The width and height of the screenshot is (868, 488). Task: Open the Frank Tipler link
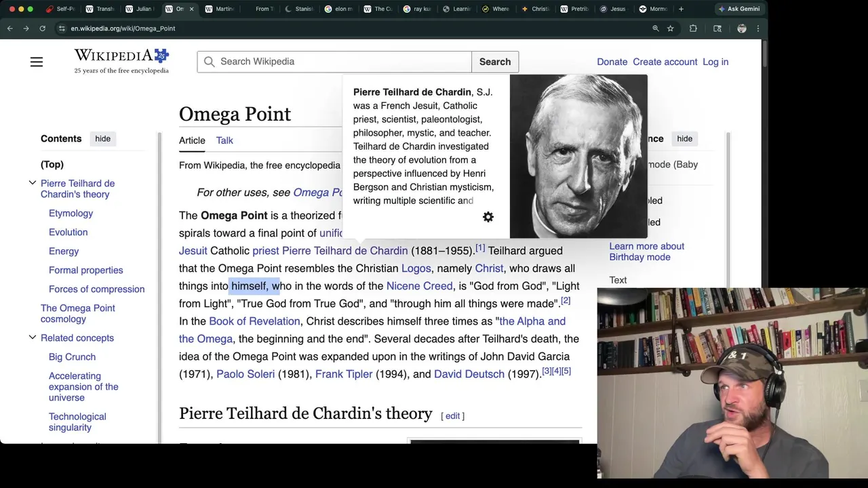pos(344,374)
